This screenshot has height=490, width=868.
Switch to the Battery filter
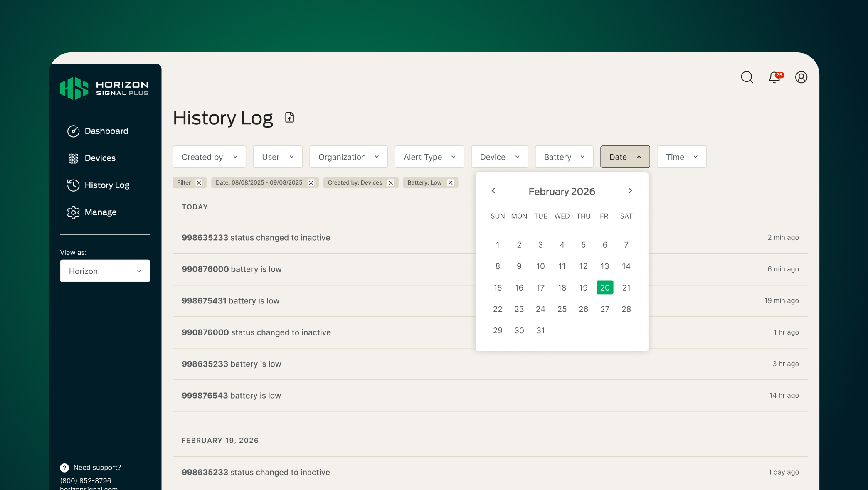(x=564, y=157)
